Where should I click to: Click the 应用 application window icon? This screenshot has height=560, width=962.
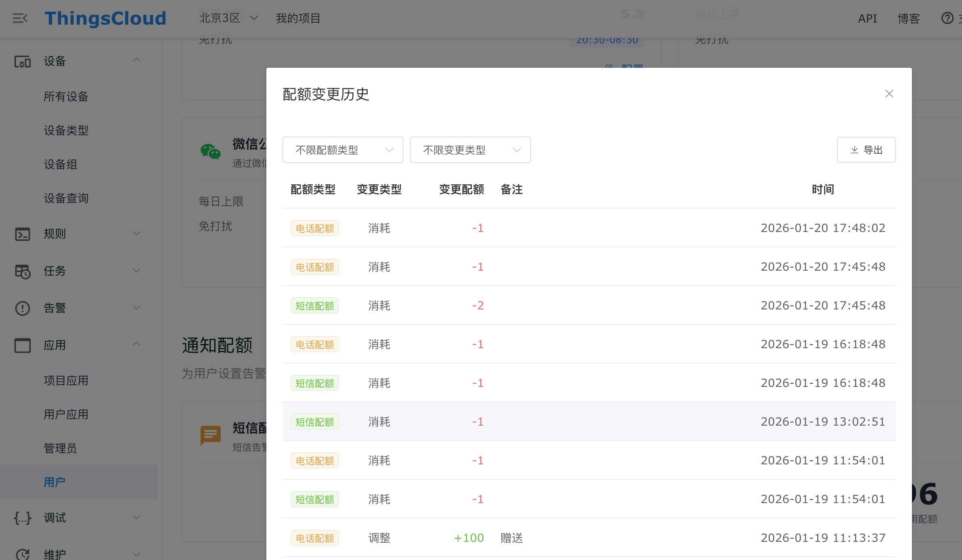point(23,345)
